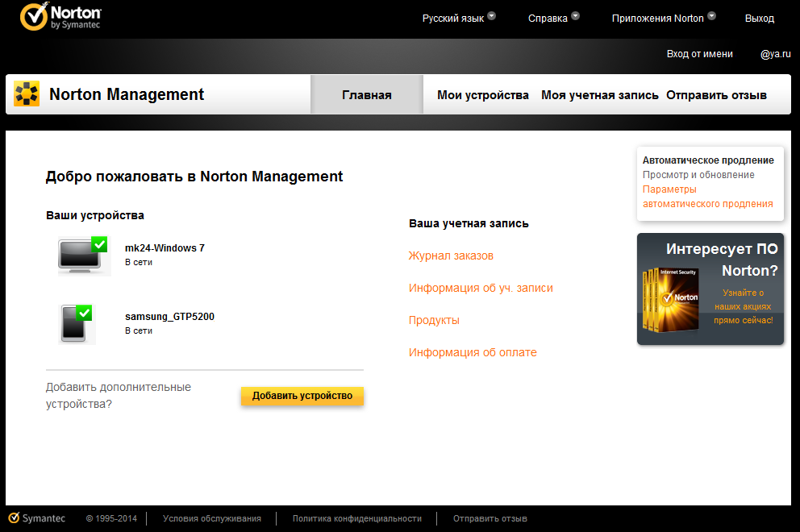Expand the Справка help dropdown
The image size is (800, 532).
coord(553,18)
